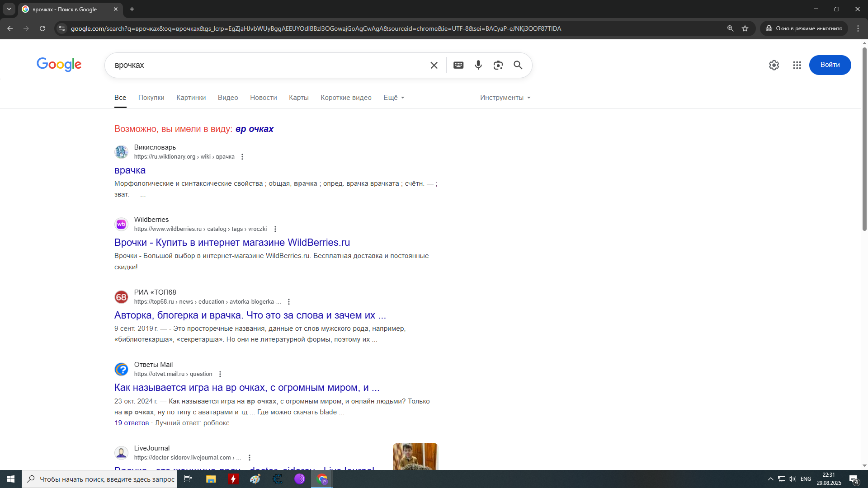Open the Wiktionary result врачка
868x488 pixels.
[x=130, y=170]
